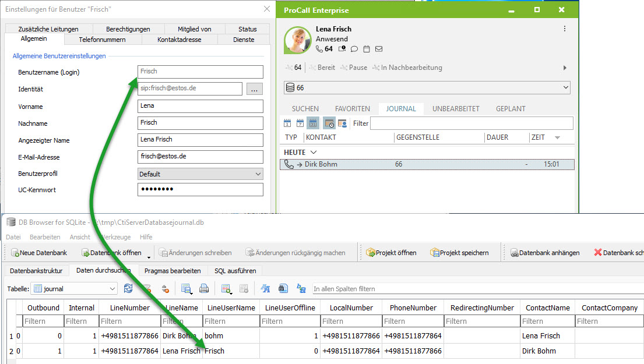The height and width of the screenshot is (364, 644).
Task: Click the chat bubble icon under Lena Frisch
Action: pos(354,49)
